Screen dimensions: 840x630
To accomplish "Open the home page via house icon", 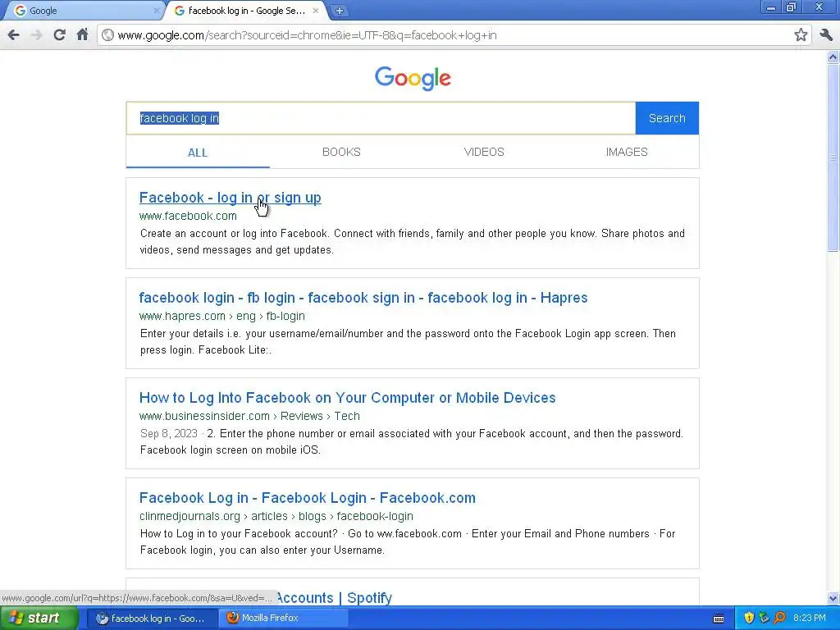I will [x=82, y=34].
